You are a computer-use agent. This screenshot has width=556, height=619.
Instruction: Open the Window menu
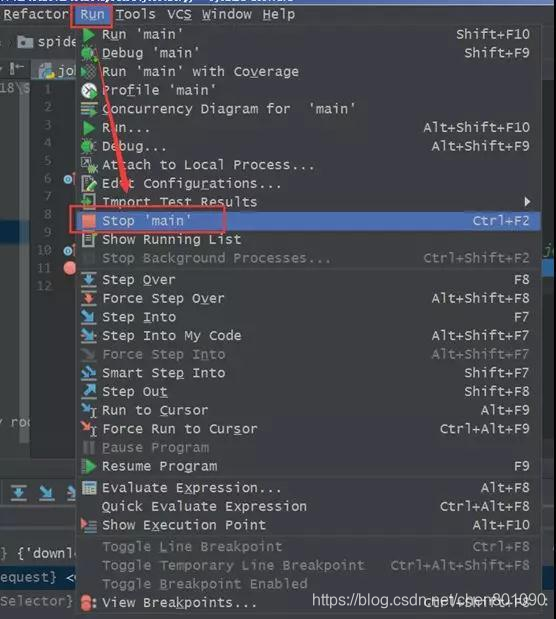click(227, 15)
